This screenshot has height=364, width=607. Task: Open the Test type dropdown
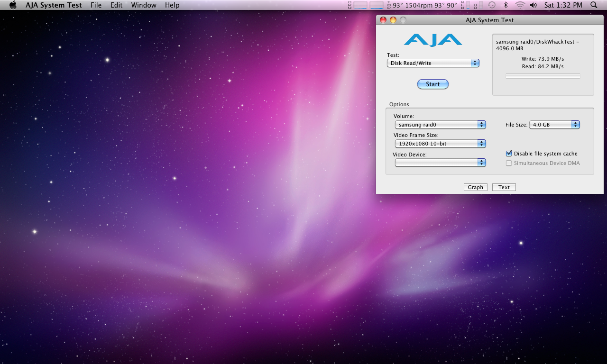pyautogui.click(x=433, y=63)
